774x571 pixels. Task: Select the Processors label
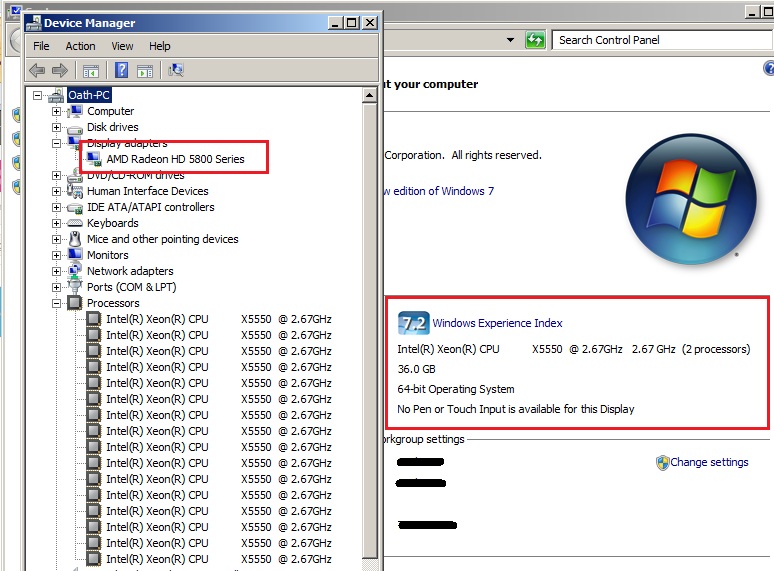[x=113, y=303]
